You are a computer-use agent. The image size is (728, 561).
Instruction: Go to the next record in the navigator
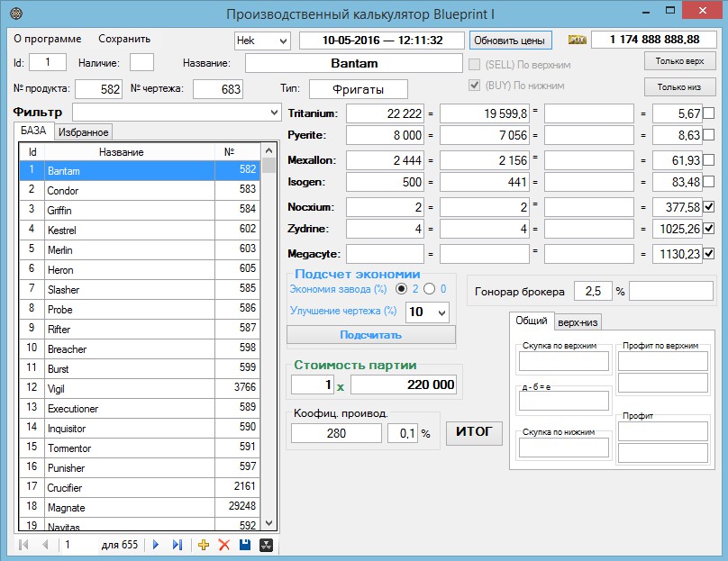tap(156, 545)
